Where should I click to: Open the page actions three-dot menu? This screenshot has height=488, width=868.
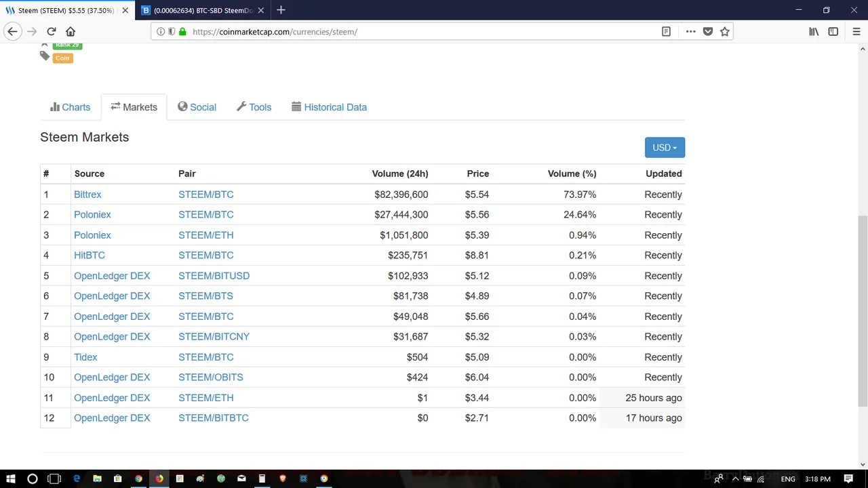tap(690, 31)
